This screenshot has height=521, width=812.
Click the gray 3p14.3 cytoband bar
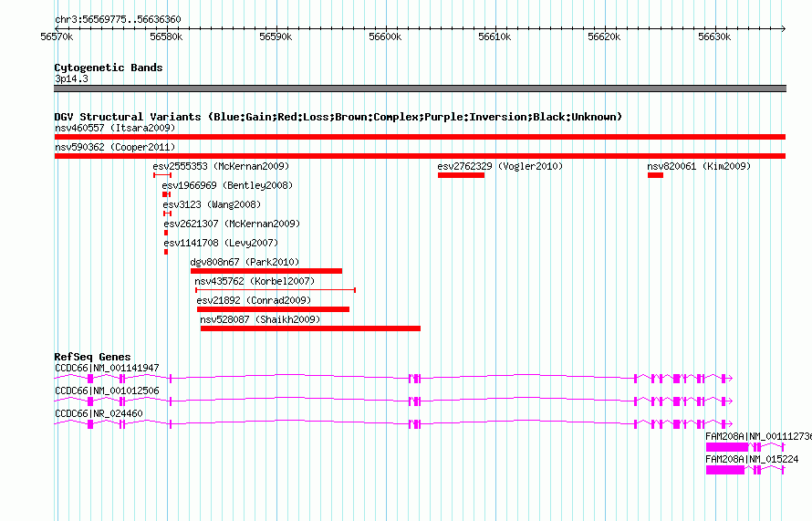420,89
